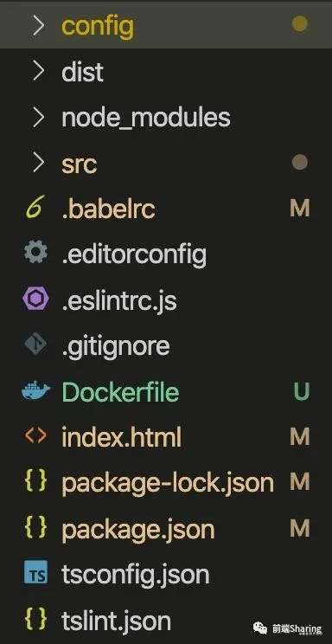Click the gear icon for .editorconfig
The image size is (332, 644).
coord(35,254)
